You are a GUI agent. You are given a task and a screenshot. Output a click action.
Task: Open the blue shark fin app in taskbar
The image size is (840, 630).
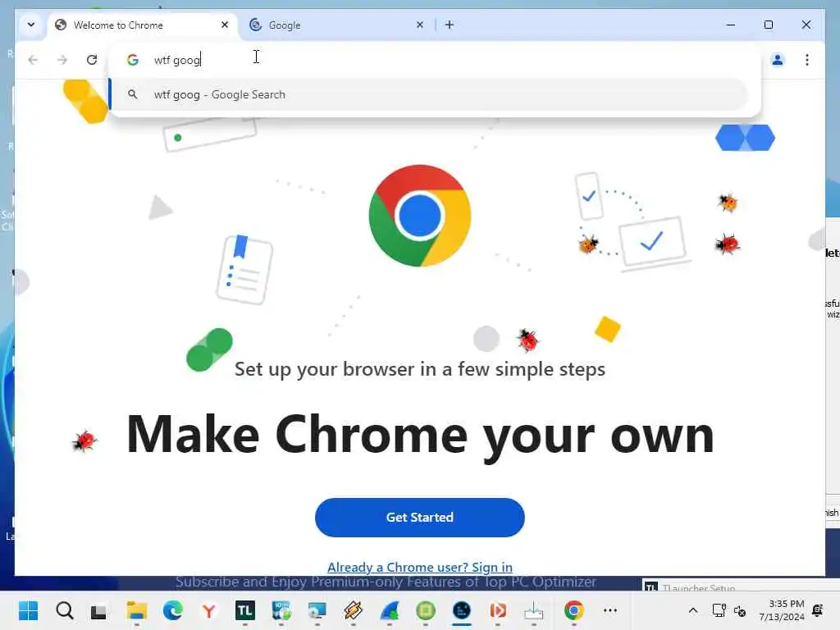390,610
